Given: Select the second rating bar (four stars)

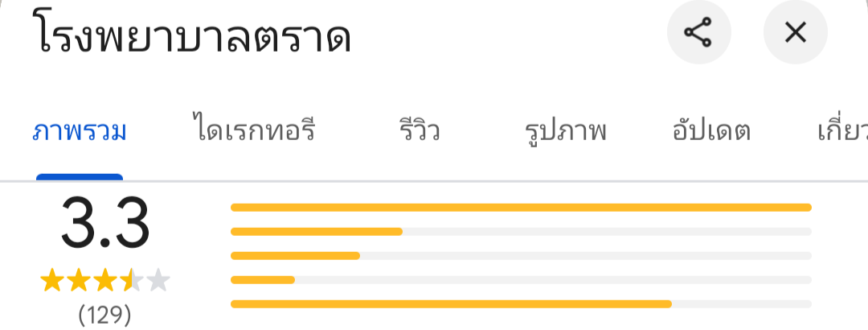Looking at the screenshot, I should point(521,232).
